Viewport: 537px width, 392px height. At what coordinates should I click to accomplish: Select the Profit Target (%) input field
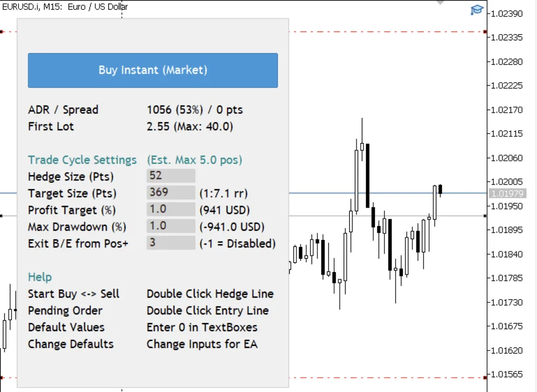[x=170, y=210]
